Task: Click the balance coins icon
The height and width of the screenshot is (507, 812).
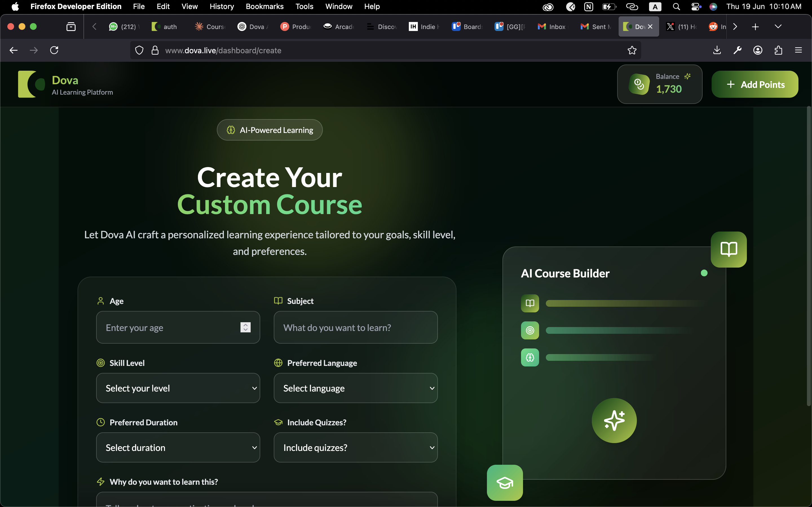Action: (x=639, y=84)
